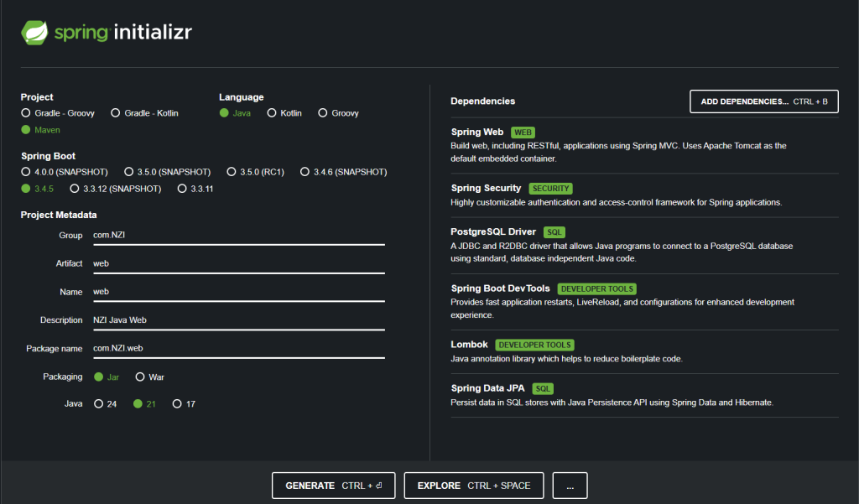
Task: Select Java version 21
Action: point(144,403)
